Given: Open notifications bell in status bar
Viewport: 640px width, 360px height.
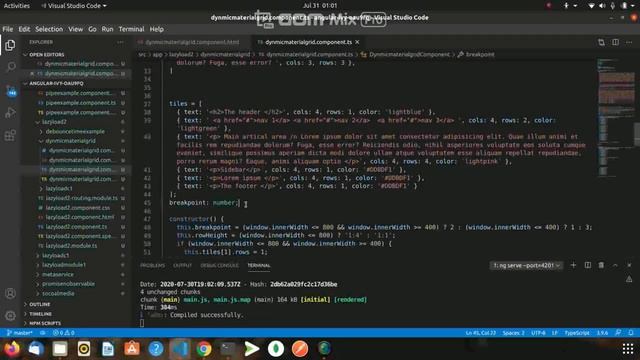Looking at the screenshot, I should click(631, 333).
